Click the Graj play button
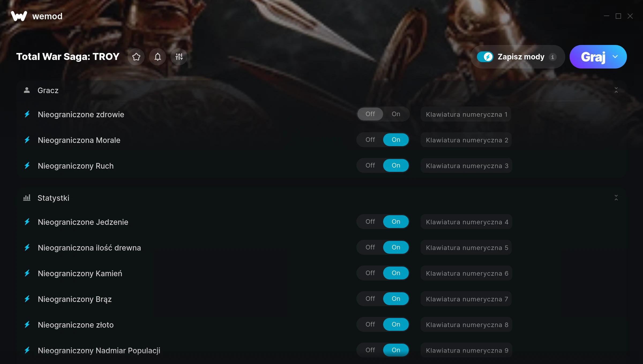643x364 pixels. [593, 57]
